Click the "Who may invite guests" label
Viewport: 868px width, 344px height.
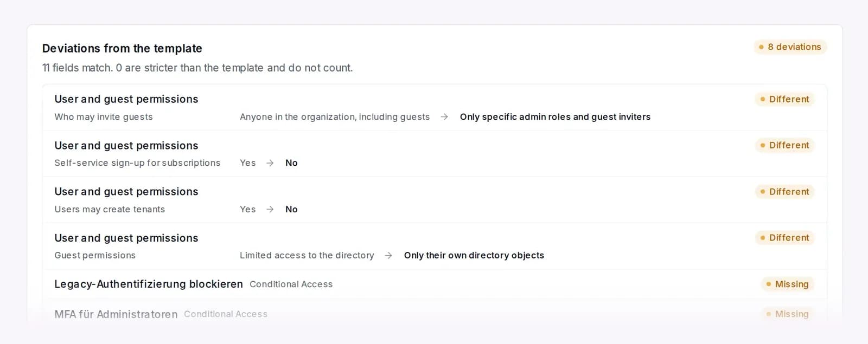click(x=104, y=117)
